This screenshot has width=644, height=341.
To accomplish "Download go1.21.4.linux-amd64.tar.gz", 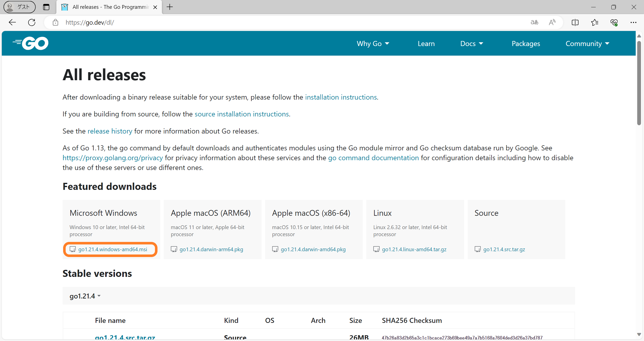I will pyautogui.click(x=414, y=249).
